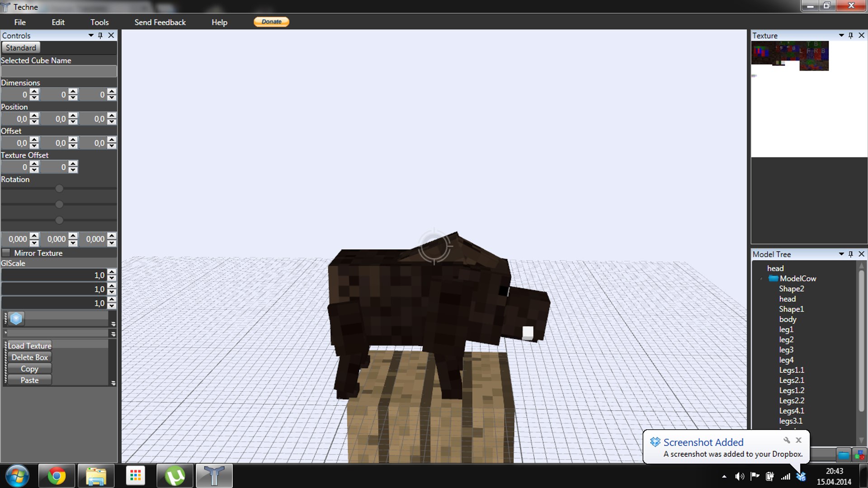
Task: Select Shape2 in the Model Tree
Action: pos(791,289)
